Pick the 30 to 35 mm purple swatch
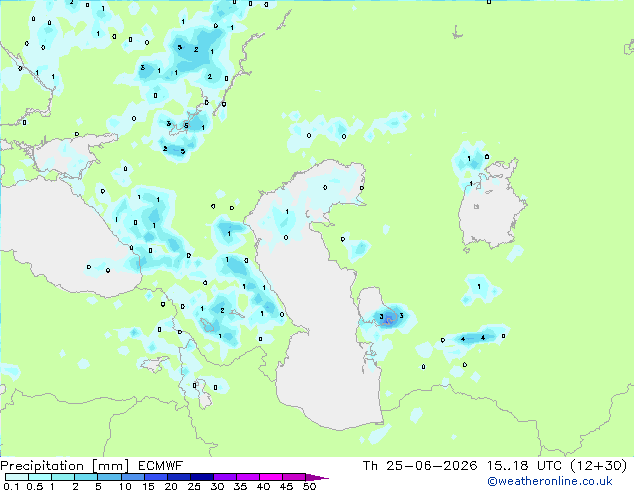 [x=224, y=477]
